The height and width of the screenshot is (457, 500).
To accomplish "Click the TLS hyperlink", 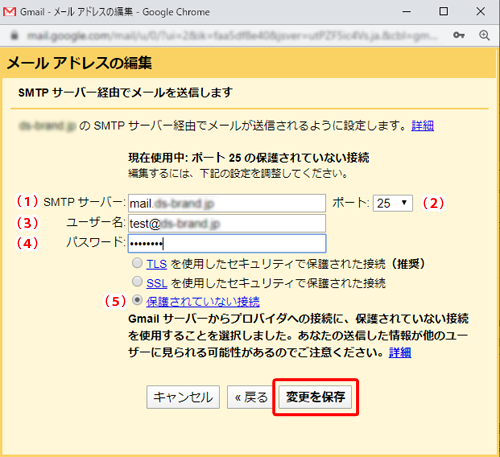I will tap(156, 264).
